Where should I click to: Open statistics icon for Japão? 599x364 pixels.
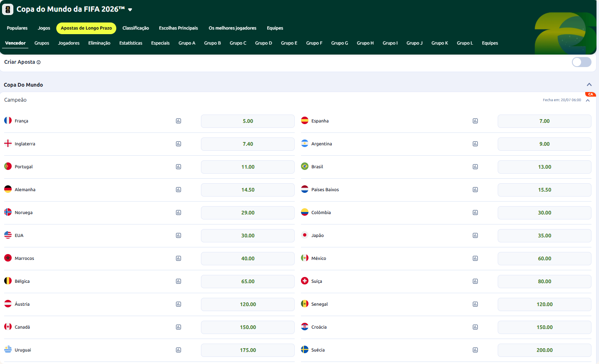pyautogui.click(x=475, y=236)
